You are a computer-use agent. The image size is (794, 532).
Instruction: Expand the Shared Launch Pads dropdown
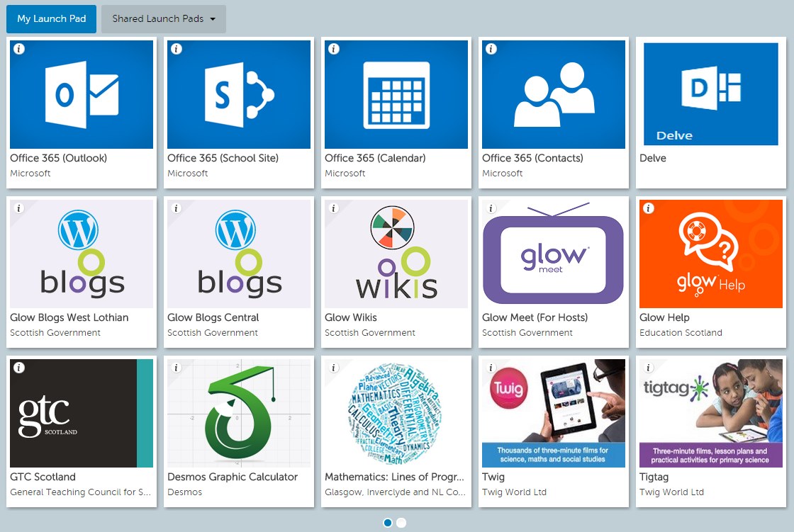[x=164, y=19]
